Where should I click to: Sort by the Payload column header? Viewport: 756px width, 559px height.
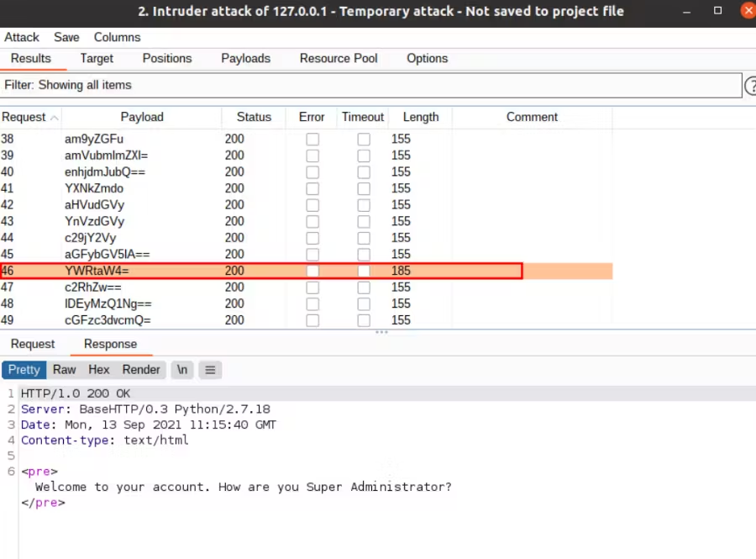pyautogui.click(x=142, y=117)
